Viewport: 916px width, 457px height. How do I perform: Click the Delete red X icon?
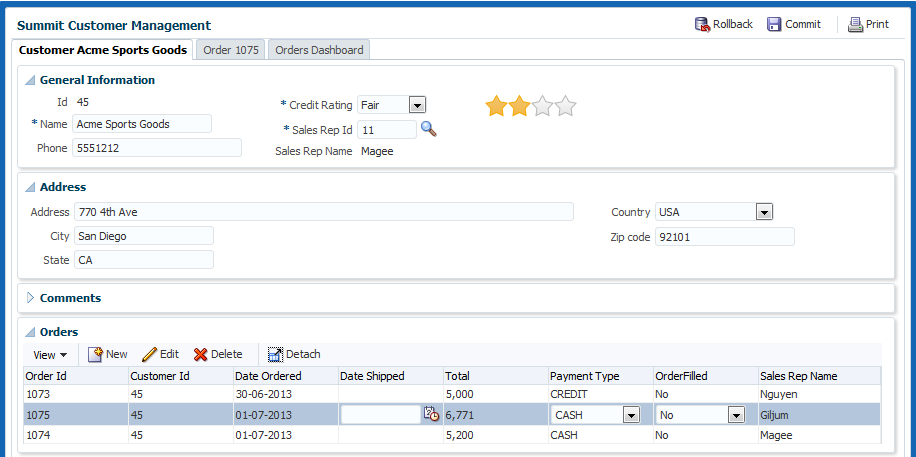[x=200, y=354]
